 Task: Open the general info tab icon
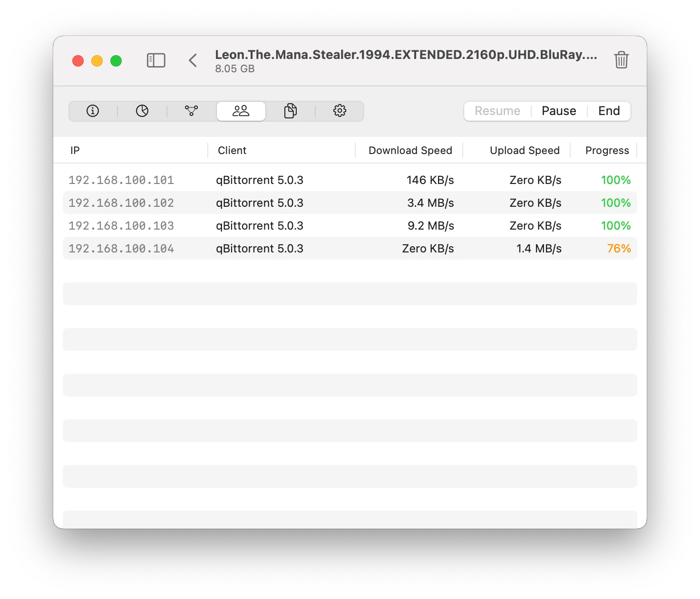pos(93,111)
